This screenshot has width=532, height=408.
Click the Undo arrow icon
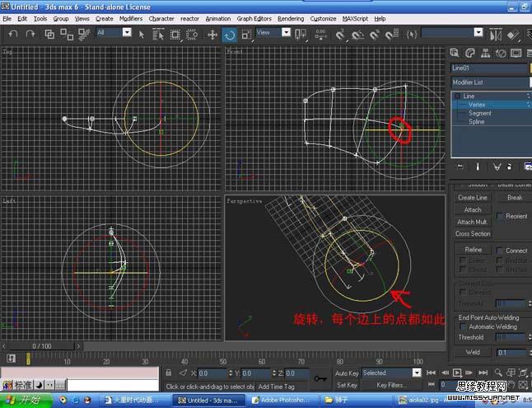tap(13, 34)
